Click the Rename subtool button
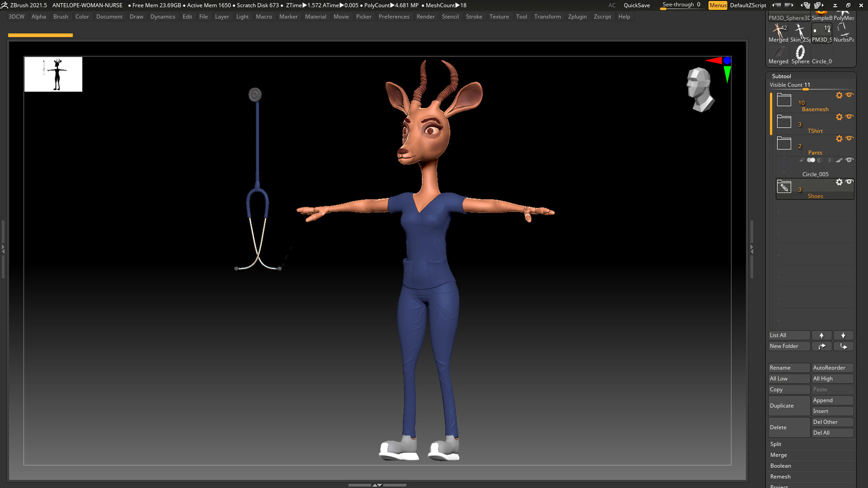The width and height of the screenshot is (868, 488). pyautogui.click(x=789, y=368)
